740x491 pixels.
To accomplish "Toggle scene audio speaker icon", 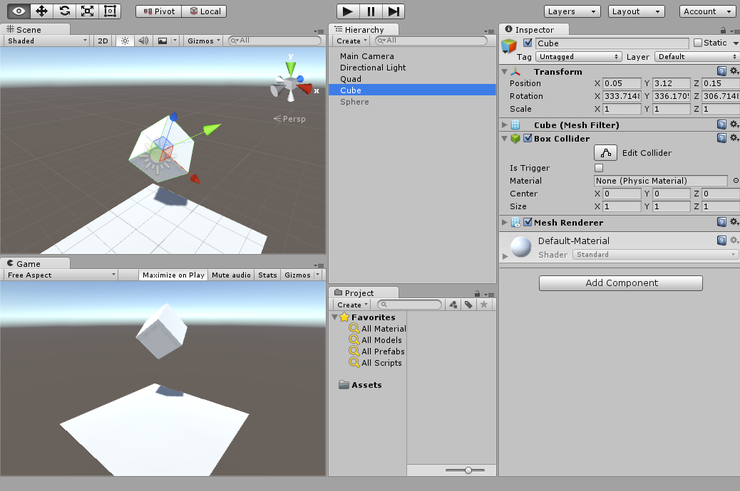I will pos(143,41).
